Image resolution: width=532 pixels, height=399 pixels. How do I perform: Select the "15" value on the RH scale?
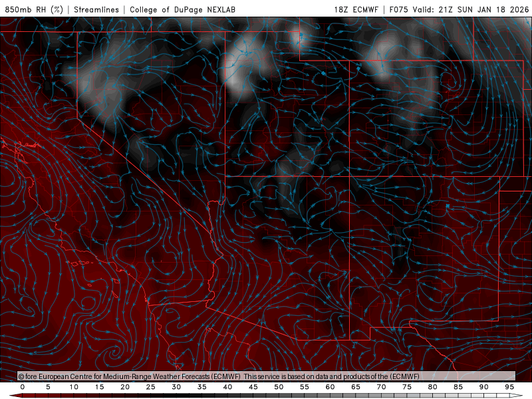click(99, 387)
